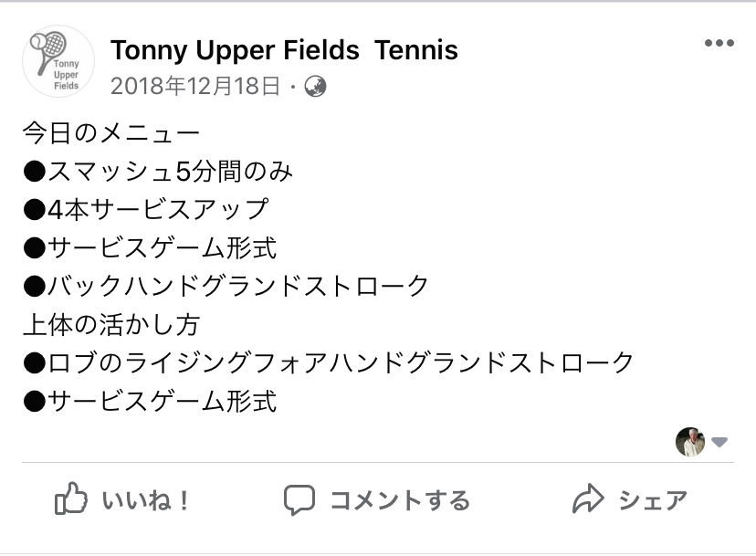Tap the シェア label

pyautogui.click(x=652, y=500)
